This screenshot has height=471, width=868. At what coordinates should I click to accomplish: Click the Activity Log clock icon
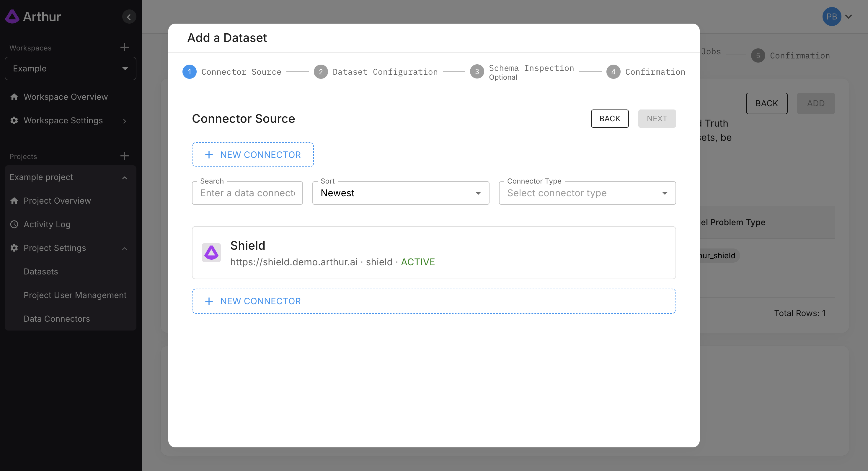tap(14, 224)
